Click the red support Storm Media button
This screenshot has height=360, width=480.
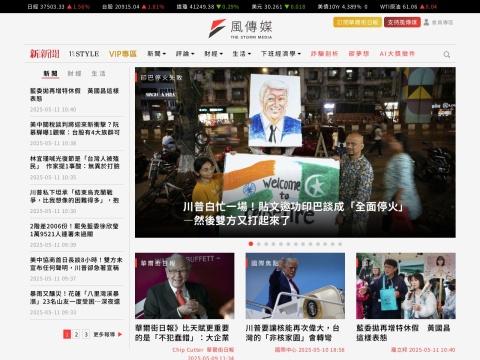pyautogui.click(x=402, y=22)
